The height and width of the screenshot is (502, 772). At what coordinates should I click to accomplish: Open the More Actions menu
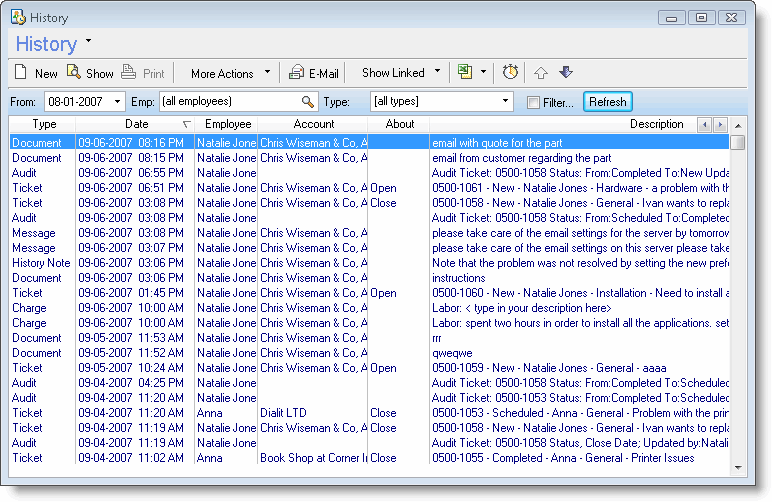coord(230,73)
